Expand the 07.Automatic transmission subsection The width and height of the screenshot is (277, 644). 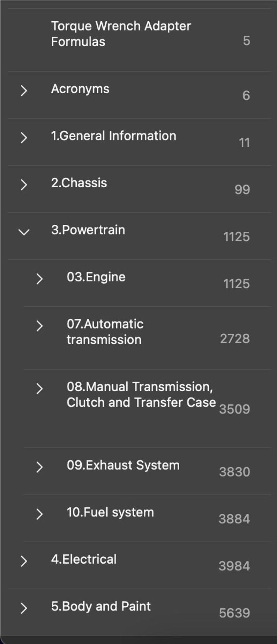coord(39,326)
